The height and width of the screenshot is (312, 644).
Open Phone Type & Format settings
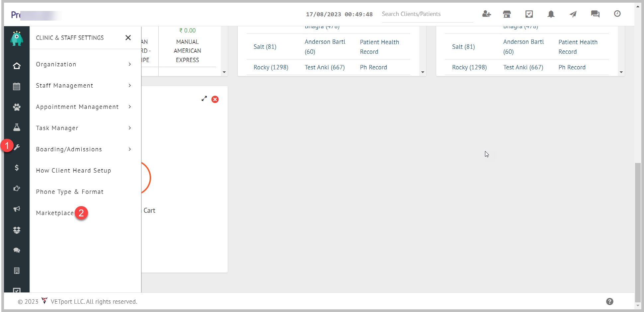(x=70, y=192)
